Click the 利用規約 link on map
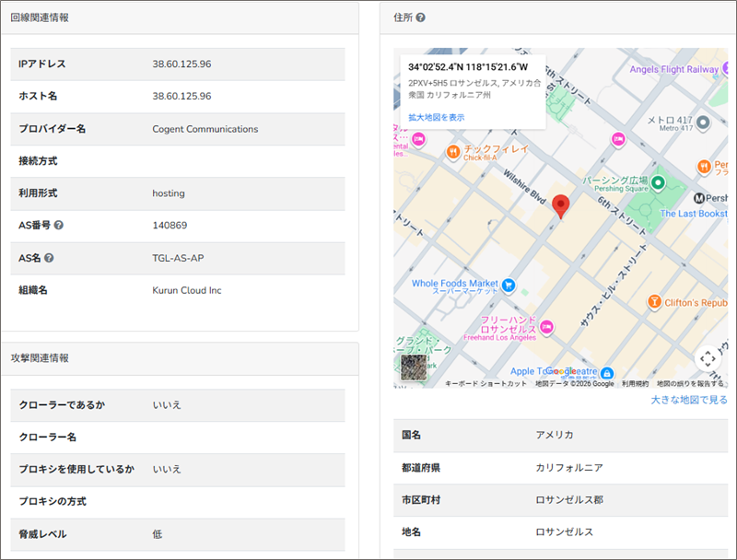 [635, 383]
